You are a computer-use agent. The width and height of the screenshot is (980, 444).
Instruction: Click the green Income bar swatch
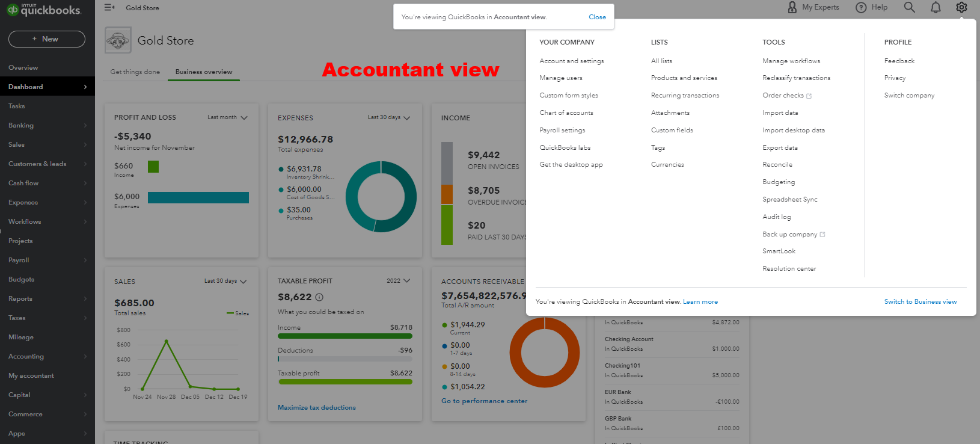click(153, 167)
